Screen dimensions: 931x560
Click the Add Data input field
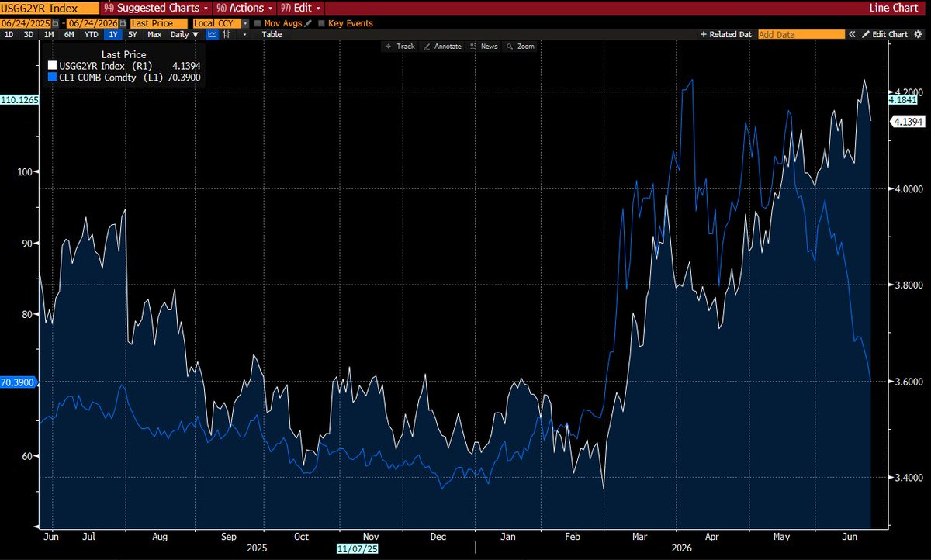(x=801, y=34)
